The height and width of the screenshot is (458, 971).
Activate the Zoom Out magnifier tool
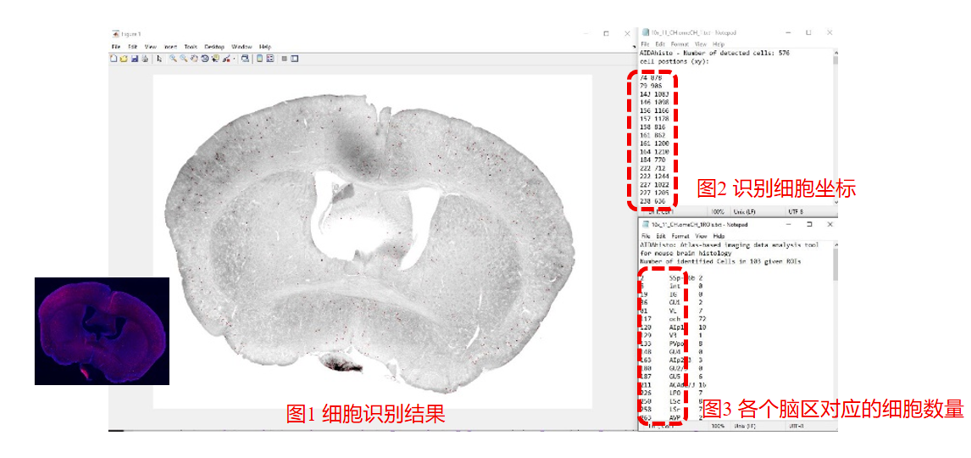tap(184, 59)
